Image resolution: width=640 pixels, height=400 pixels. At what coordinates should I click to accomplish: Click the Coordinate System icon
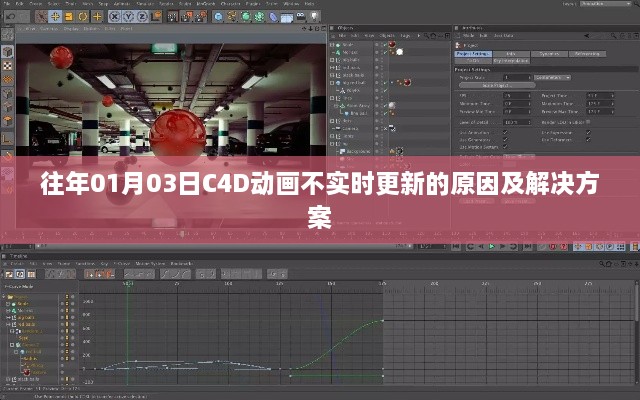click(x=156, y=17)
